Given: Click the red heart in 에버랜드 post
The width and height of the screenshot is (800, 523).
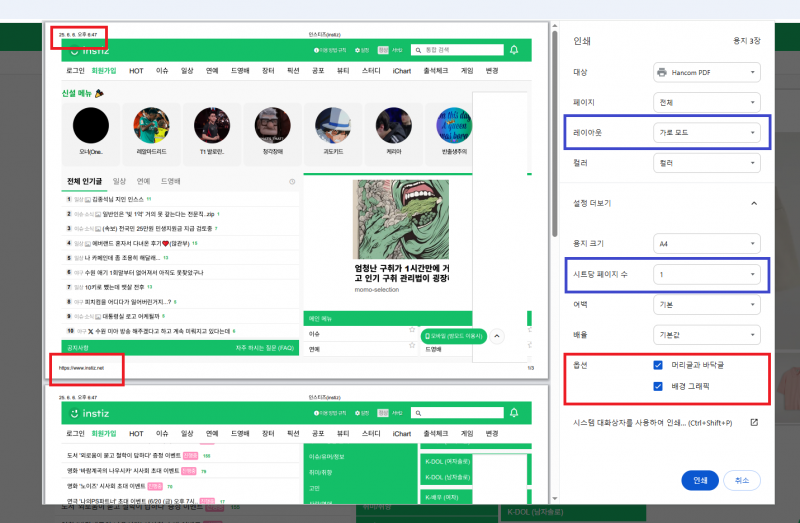Looking at the screenshot, I should click(x=165, y=243).
